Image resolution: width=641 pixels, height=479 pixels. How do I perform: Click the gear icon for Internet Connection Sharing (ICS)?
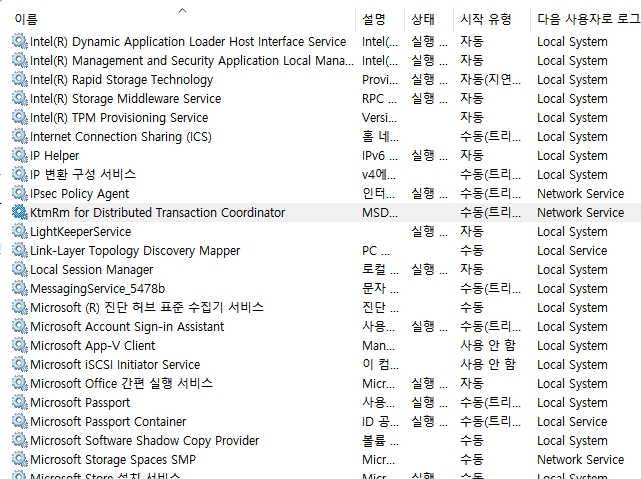[20, 137]
